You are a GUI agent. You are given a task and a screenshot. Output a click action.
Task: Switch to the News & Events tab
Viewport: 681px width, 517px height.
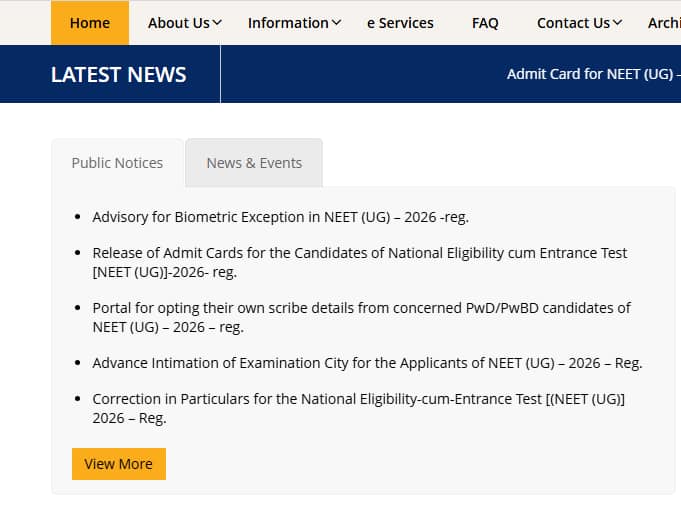coord(254,163)
